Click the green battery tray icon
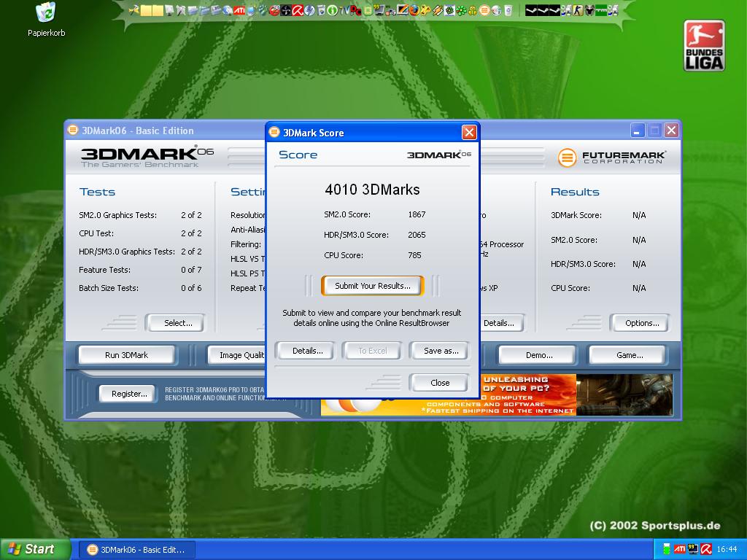The width and height of the screenshot is (747, 560). pyautogui.click(x=667, y=550)
